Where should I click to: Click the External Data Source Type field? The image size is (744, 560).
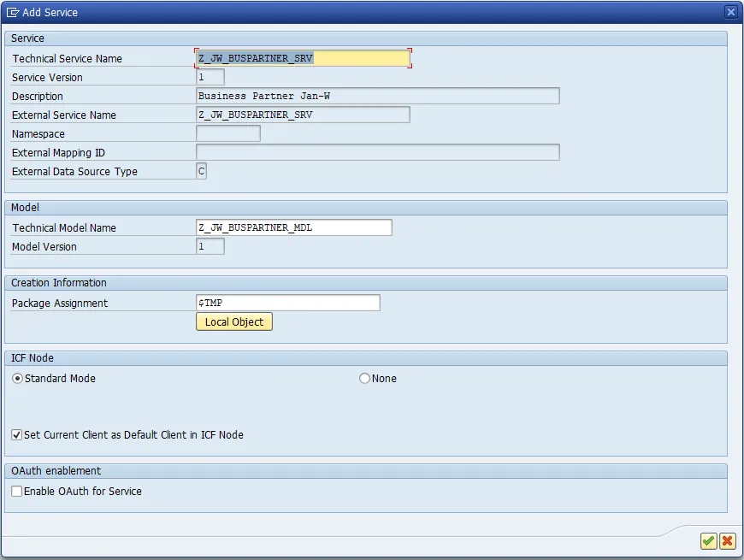[x=202, y=171]
